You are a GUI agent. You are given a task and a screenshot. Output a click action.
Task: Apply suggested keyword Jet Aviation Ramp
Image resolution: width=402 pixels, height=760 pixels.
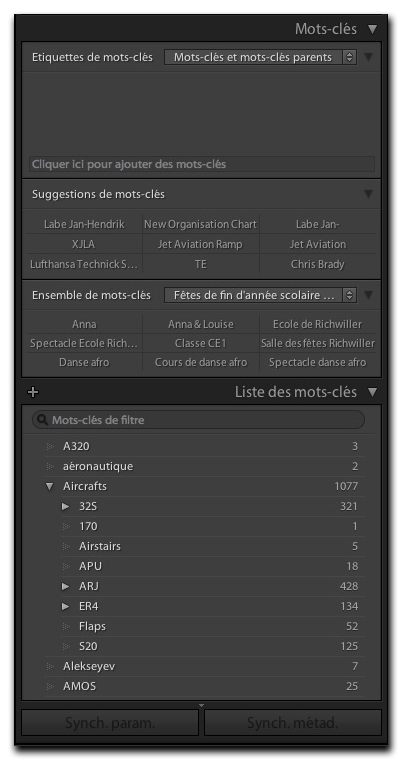click(200, 244)
